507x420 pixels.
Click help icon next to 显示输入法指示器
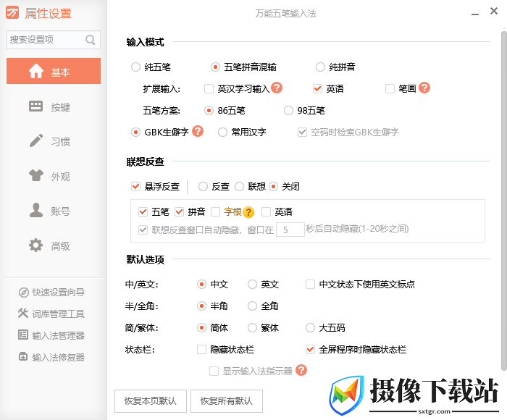(301, 370)
